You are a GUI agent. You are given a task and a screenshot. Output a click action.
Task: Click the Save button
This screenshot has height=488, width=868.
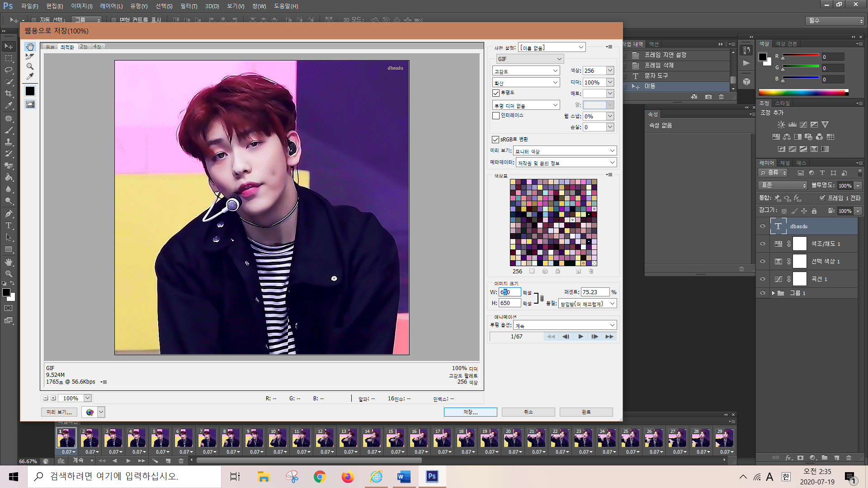pos(470,412)
